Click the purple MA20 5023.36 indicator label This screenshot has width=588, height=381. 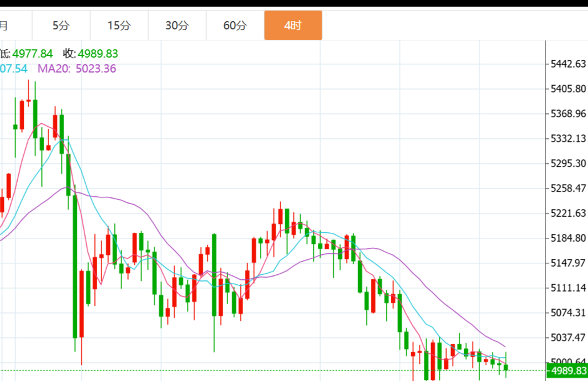click(77, 69)
